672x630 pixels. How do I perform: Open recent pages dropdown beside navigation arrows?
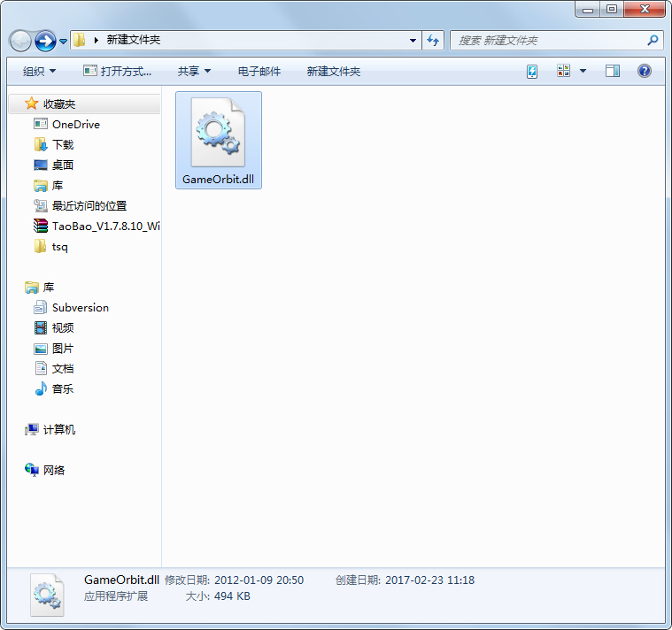click(63, 41)
